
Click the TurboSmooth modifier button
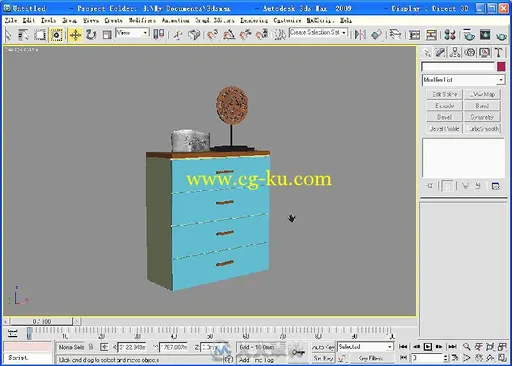482,129
